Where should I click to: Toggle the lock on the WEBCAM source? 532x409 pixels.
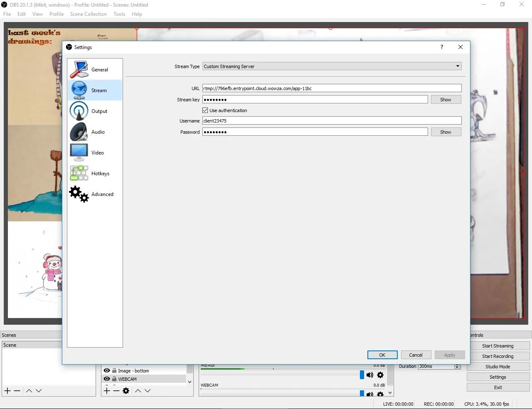tap(114, 379)
